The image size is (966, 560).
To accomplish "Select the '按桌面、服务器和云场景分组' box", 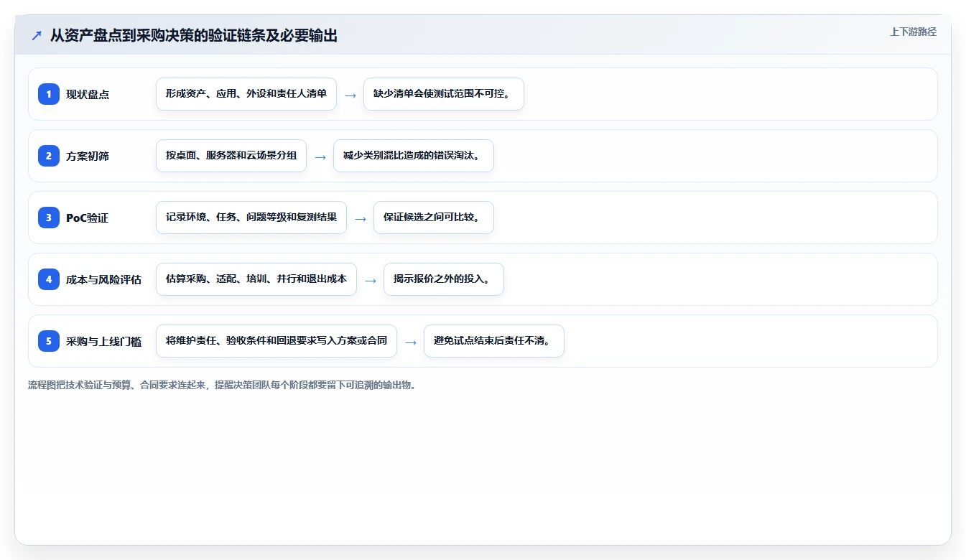I will (231, 156).
